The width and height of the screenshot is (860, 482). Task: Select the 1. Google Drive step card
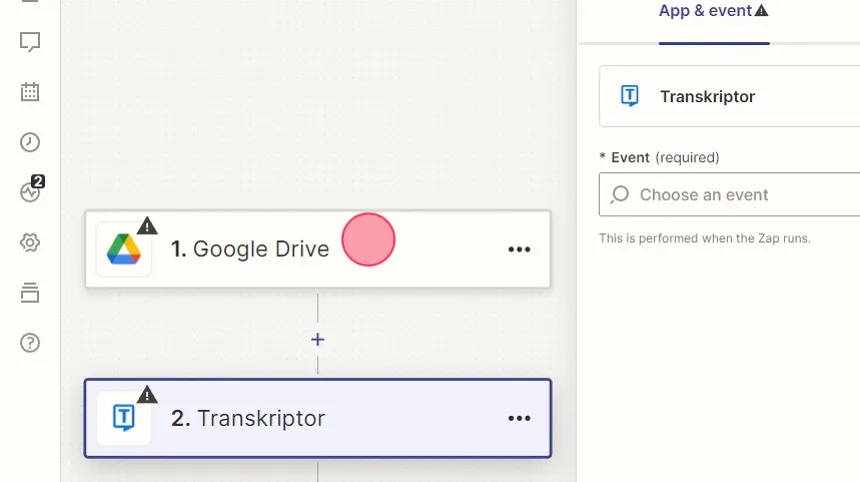318,249
